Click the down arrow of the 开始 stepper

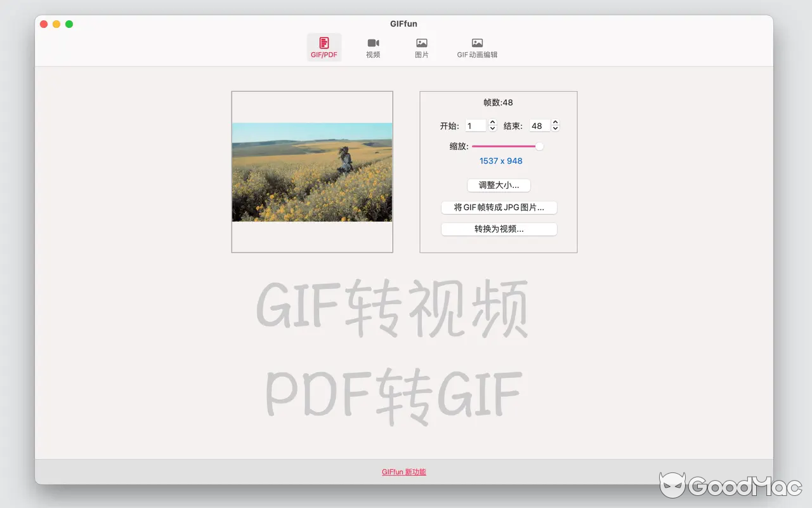(492, 128)
